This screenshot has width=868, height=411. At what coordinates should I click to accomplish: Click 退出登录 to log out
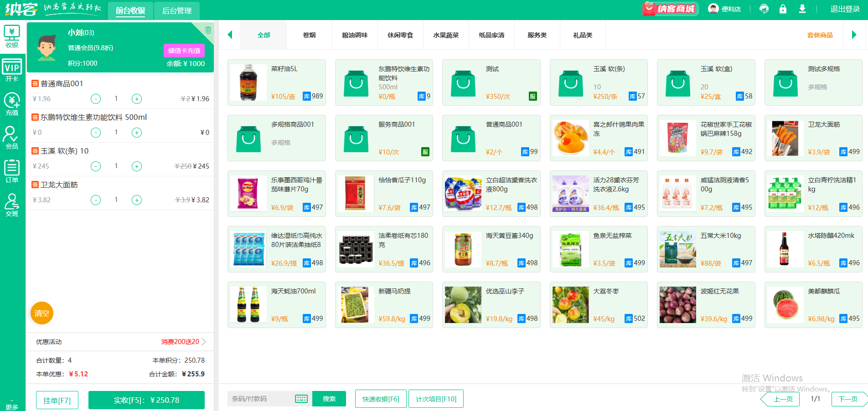(845, 9)
